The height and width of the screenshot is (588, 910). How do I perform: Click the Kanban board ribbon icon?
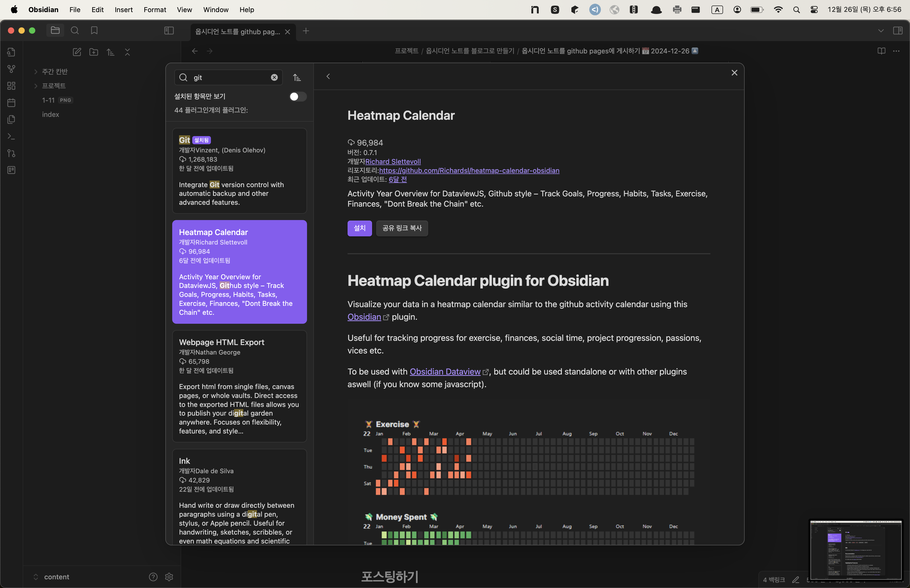point(12,170)
